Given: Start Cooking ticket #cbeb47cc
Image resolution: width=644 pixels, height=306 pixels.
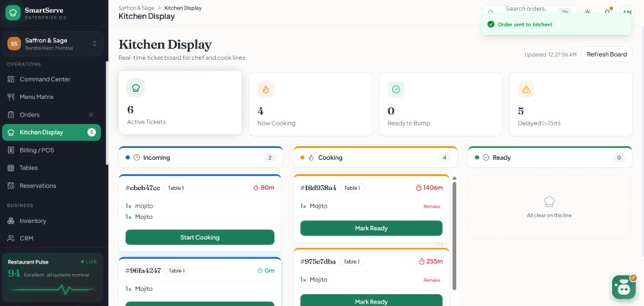Looking at the screenshot, I should point(200,237).
